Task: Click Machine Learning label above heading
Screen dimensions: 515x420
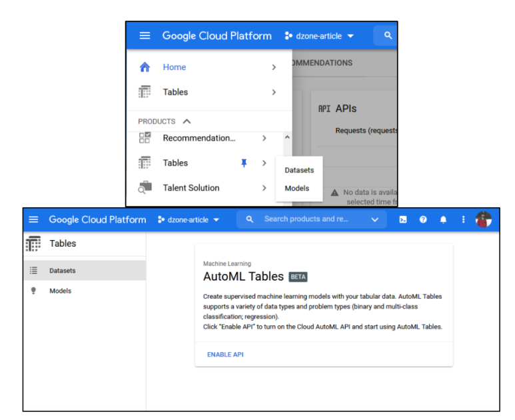Action: [x=227, y=263]
